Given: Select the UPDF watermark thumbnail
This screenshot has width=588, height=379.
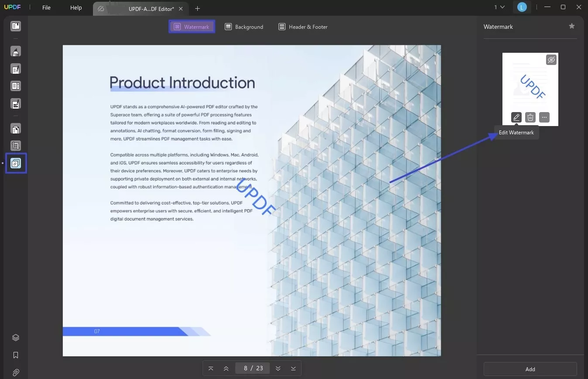Looking at the screenshot, I should [530, 89].
